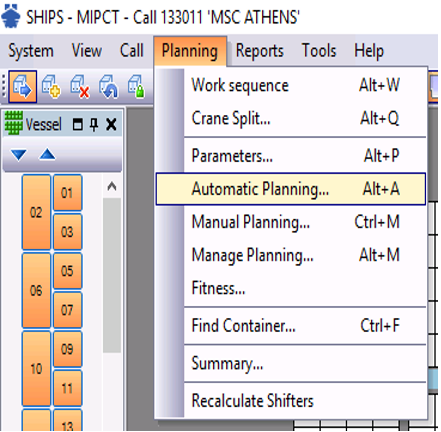Click the undo container arrow icon
The height and width of the screenshot is (432, 441).
click(x=109, y=87)
